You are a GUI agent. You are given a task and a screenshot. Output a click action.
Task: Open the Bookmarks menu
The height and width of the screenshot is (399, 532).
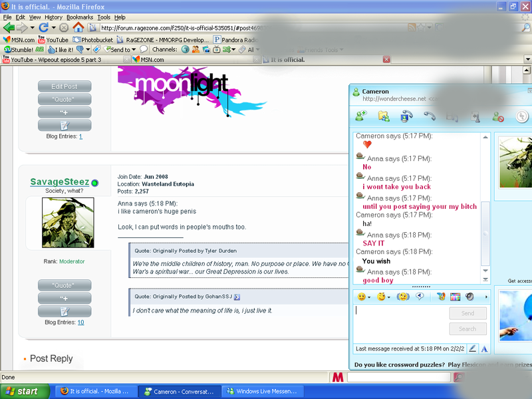point(80,17)
